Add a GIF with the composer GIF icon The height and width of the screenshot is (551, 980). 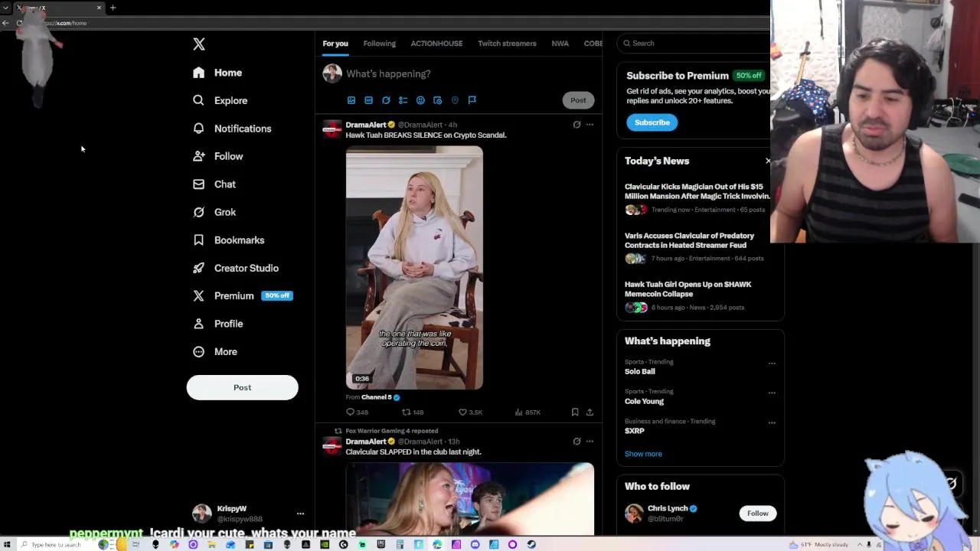[368, 100]
